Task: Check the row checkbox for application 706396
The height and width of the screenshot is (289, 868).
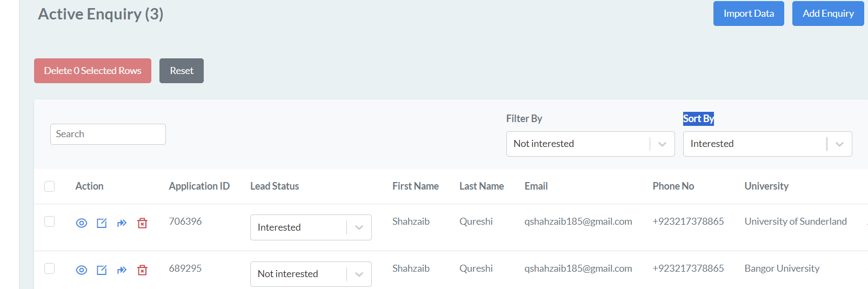Action: [50, 221]
